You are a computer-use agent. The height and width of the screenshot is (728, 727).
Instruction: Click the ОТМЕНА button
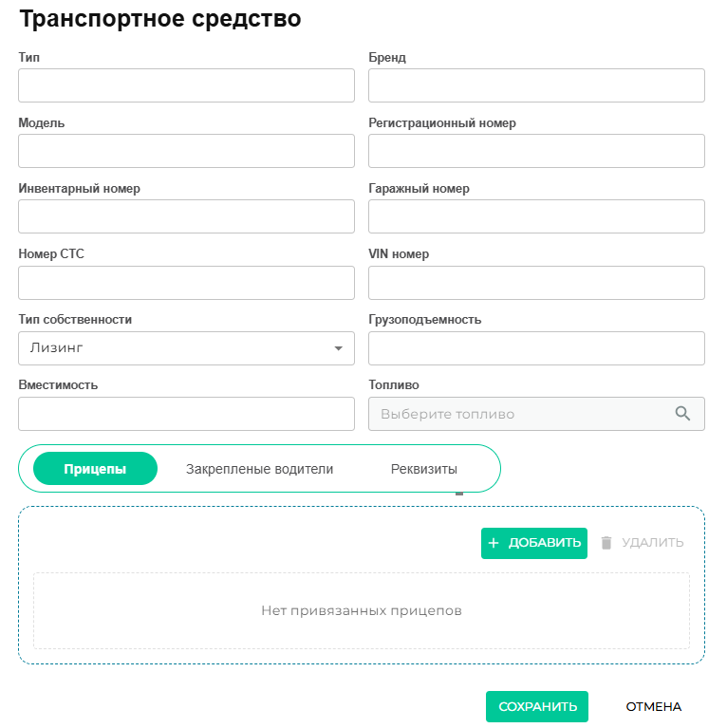pos(653,706)
